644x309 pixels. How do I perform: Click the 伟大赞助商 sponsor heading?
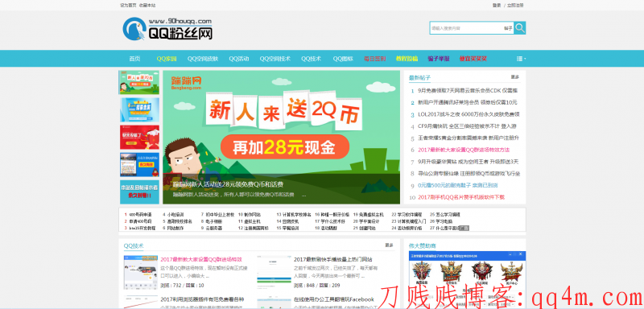coord(422,245)
